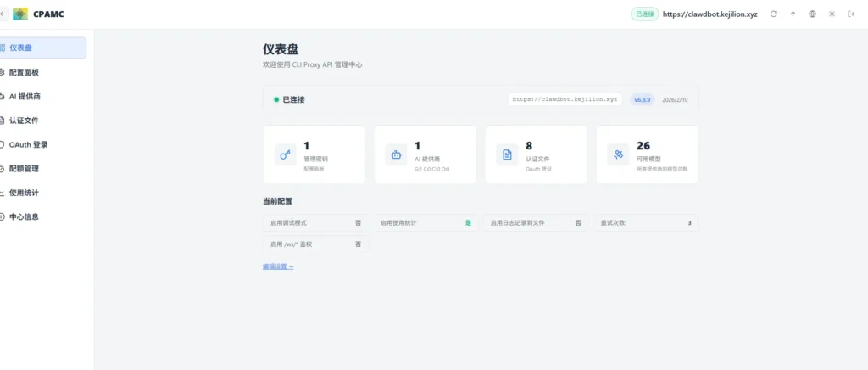Click the key icon on 管理密钥 card
The width and height of the screenshot is (868, 370).
click(x=285, y=154)
